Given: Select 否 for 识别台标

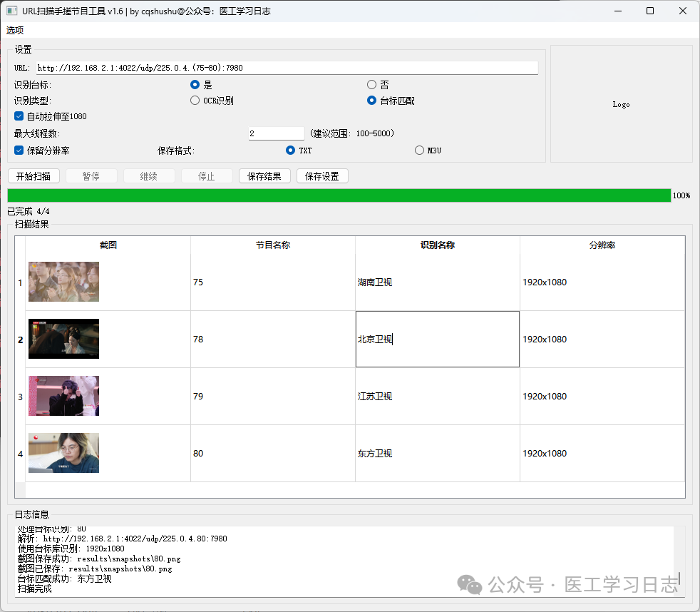Looking at the screenshot, I should (x=371, y=85).
